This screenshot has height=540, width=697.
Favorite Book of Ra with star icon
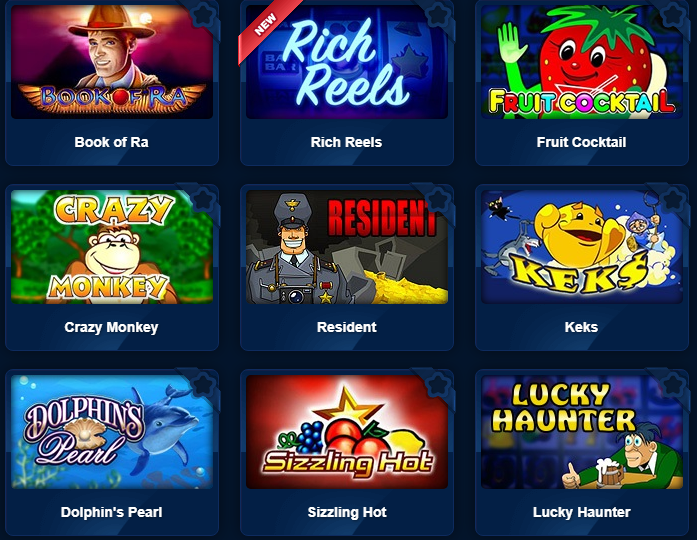[x=204, y=15]
